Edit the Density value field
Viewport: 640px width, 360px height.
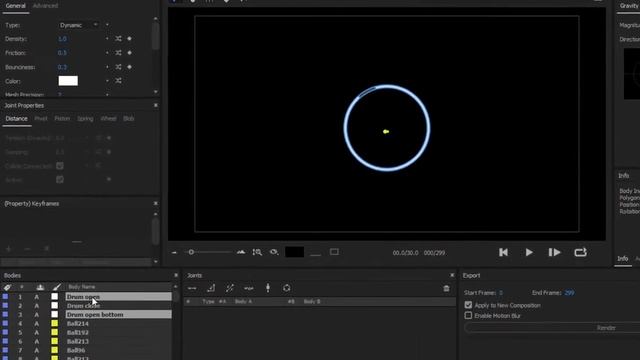click(x=62, y=39)
